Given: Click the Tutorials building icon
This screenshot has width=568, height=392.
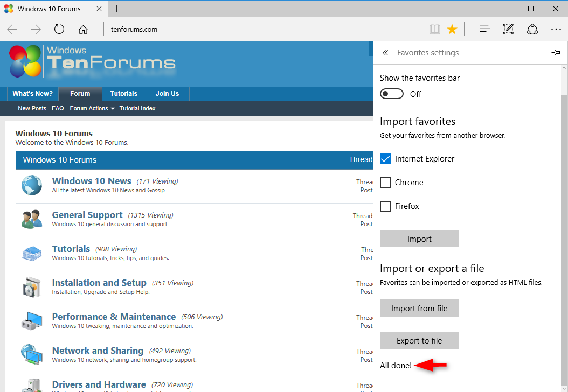Looking at the screenshot, I should [x=31, y=254].
